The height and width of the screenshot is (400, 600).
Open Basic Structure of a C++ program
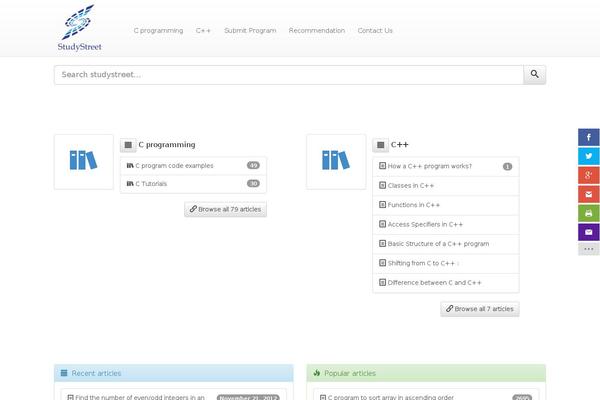[438, 244]
